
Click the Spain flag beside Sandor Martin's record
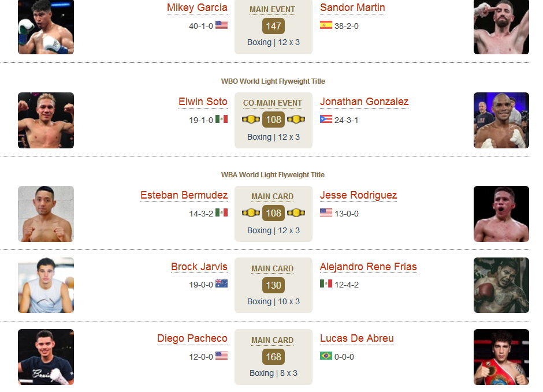pos(326,25)
